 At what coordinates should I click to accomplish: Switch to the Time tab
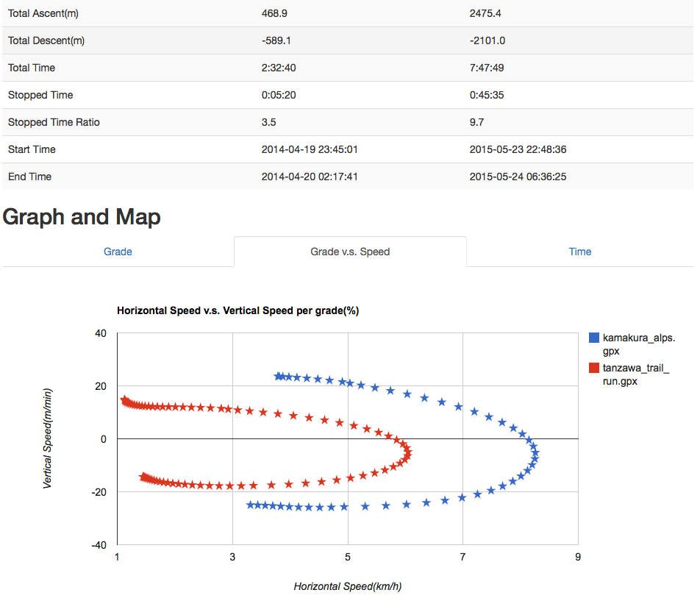tap(579, 252)
